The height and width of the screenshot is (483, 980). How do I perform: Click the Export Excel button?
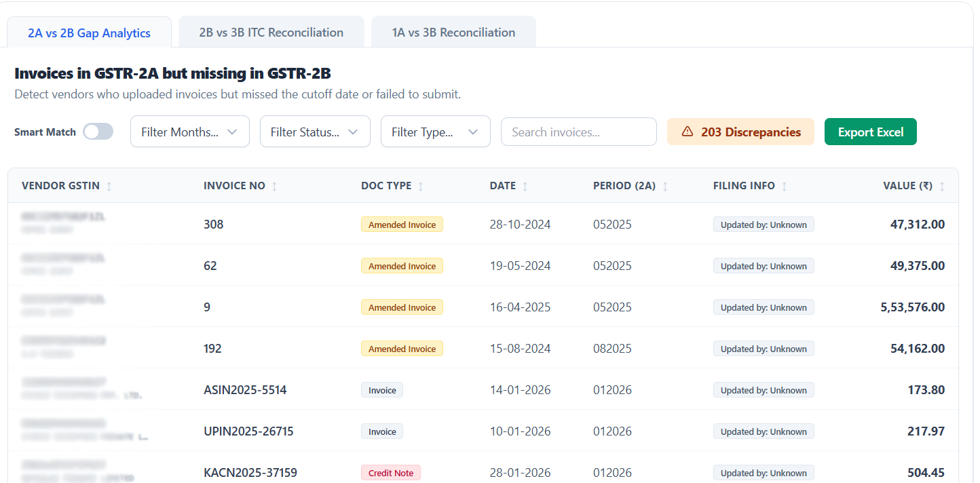(x=870, y=132)
